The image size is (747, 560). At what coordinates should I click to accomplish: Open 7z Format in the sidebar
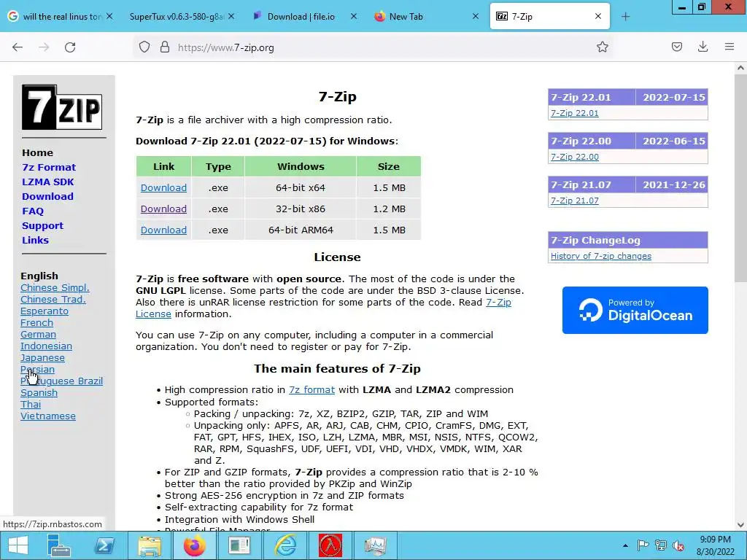[49, 167]
